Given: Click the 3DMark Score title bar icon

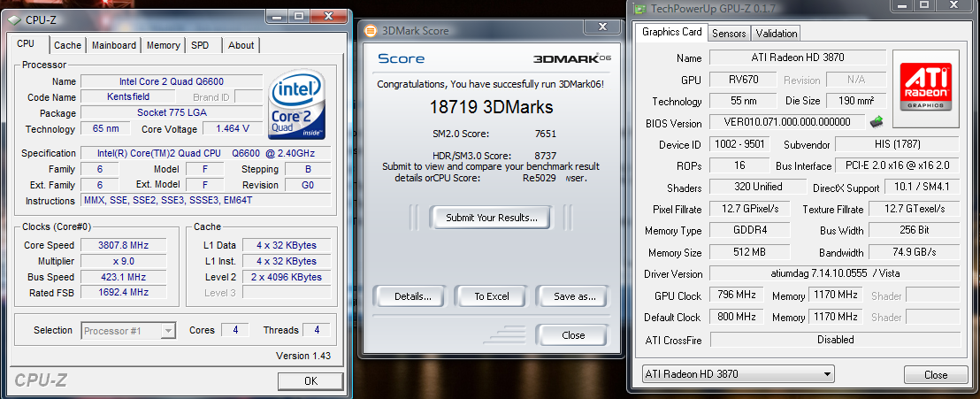Looking at the screenshot, I should 371,31.
